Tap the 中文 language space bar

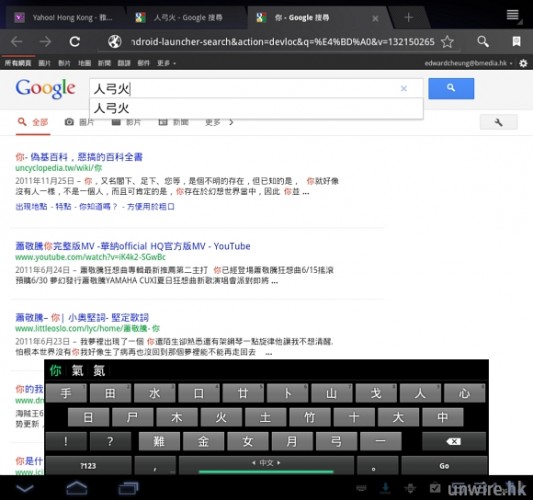coord(266,465)
